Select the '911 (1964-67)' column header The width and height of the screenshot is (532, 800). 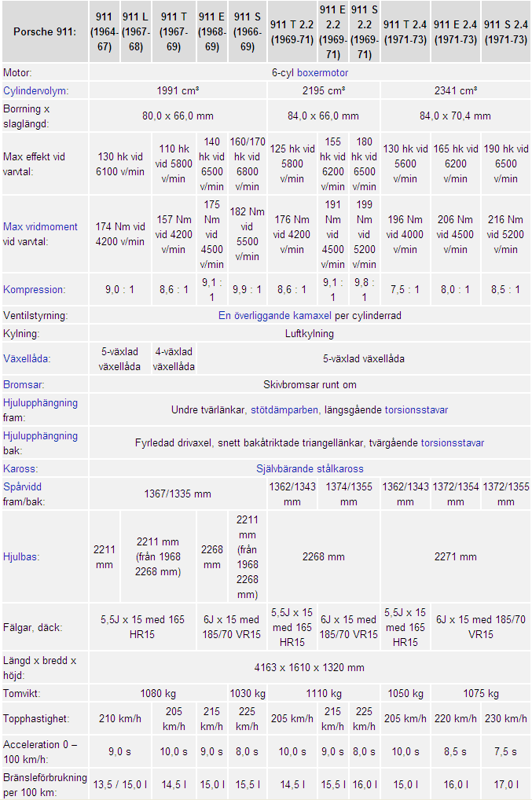[105, 31]
